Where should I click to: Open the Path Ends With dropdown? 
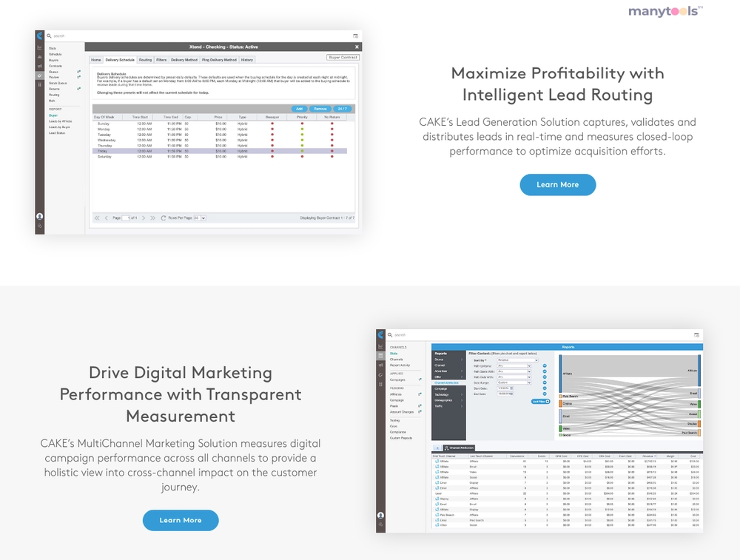tap(514, 377)
